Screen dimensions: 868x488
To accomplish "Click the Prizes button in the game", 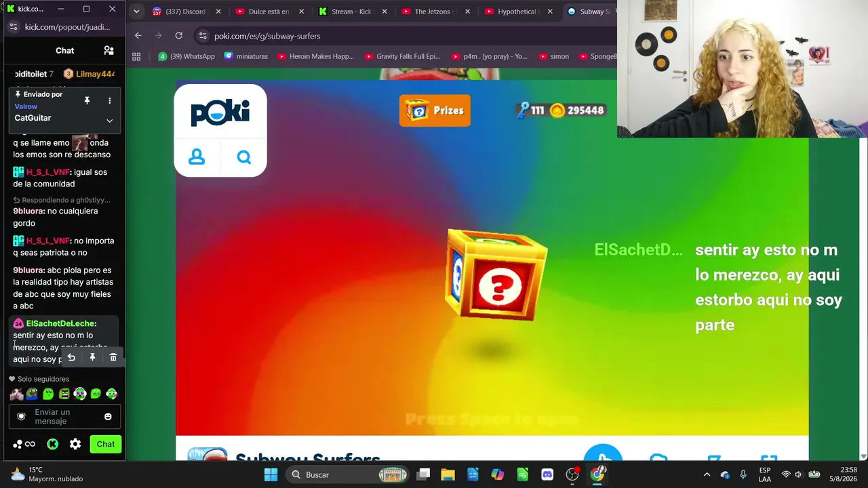I will point(435,110).
